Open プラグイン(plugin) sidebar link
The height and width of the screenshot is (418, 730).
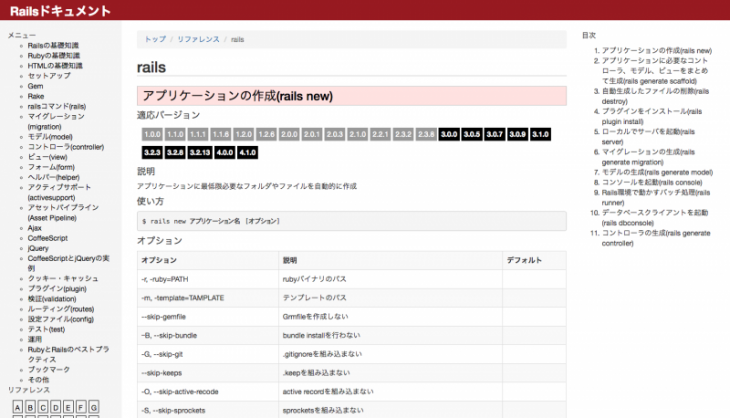(57, 289)
